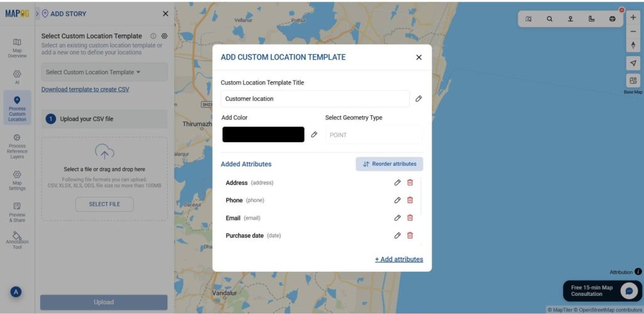Open the Attribution info icon
The image size is (644, 314).
[x=638, y=272]
